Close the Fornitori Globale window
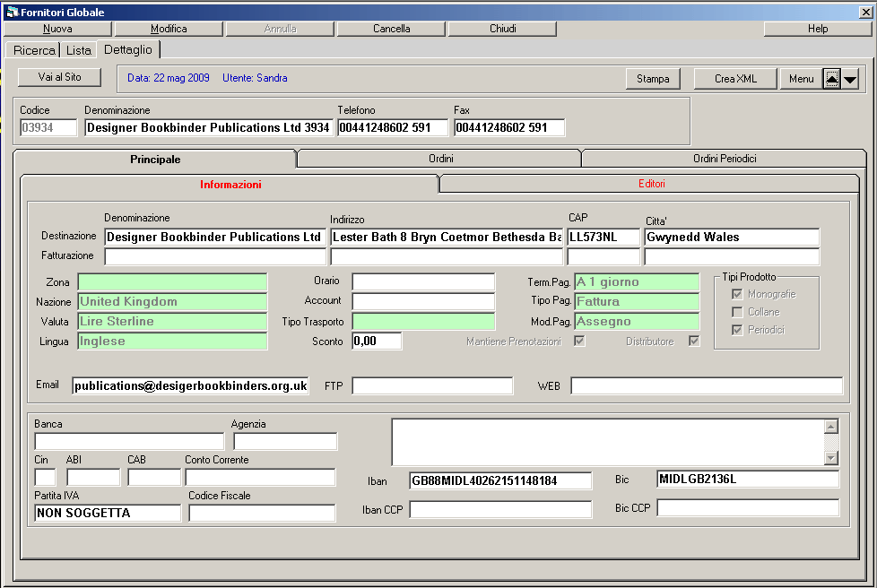 click(x=865, y=13)
